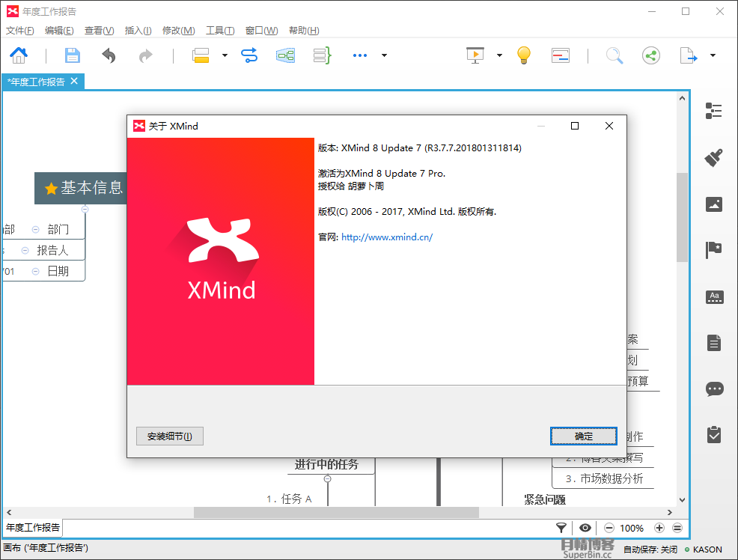Expand the Export dropdown arrow
Image resolution: width=738 pixels, height=560 pixels.
[713, 55]
